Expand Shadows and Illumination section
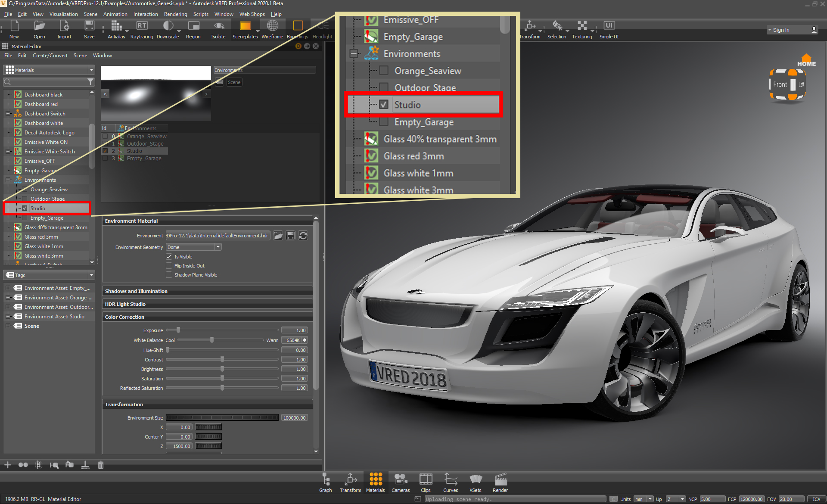Image resolution: width=827 pixels, height=504 pixels. click(207, 291)
